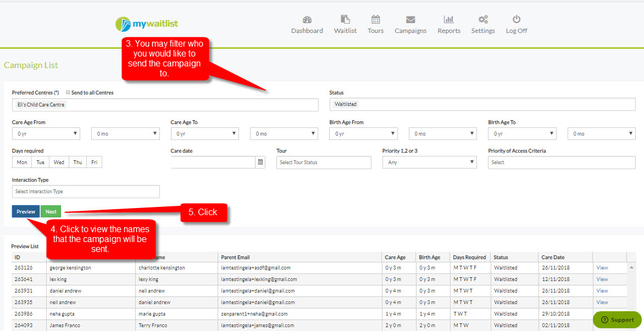Click the preview list scrollbar up arrow
The width and height of the screenshot is (644, 331).
click(x=631, y=267)
